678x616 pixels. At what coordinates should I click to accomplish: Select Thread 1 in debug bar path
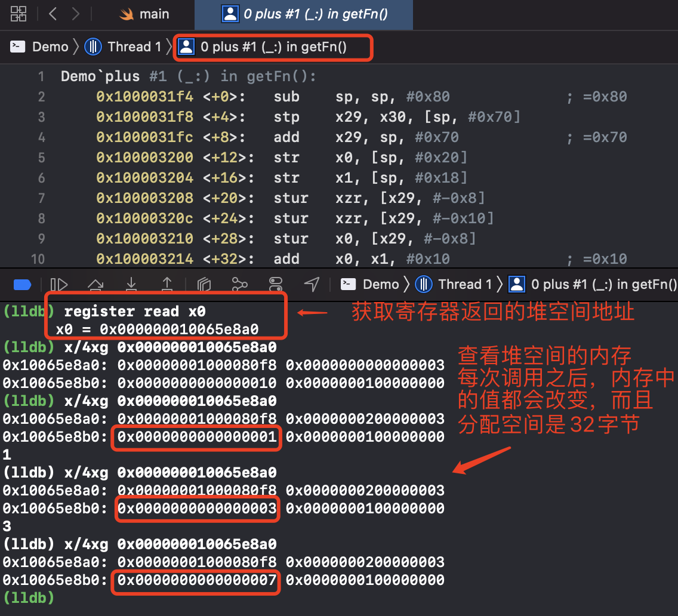coord(455,284)
